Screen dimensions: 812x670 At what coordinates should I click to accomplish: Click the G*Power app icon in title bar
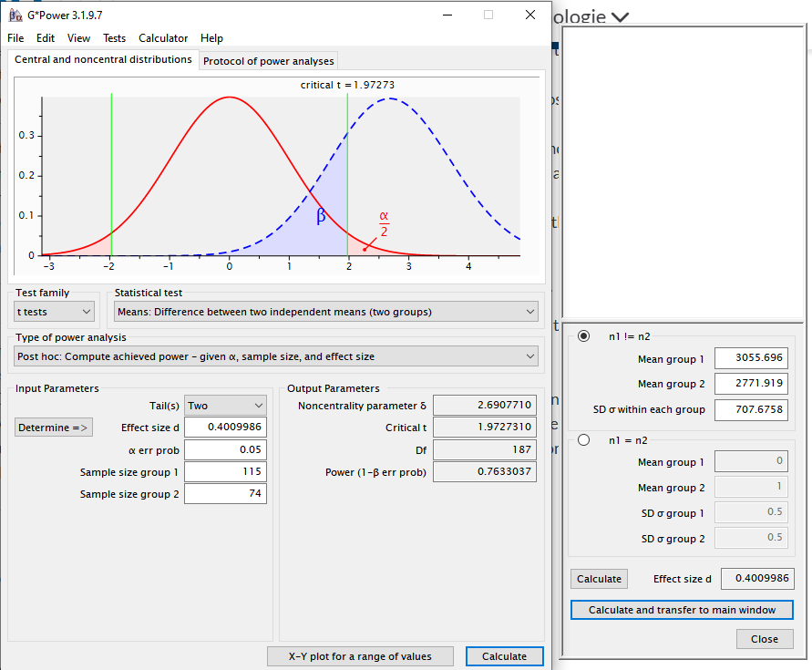15,15
